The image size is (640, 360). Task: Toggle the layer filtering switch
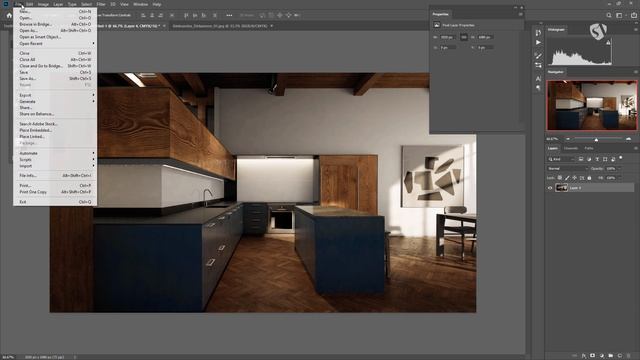(621, 158)
